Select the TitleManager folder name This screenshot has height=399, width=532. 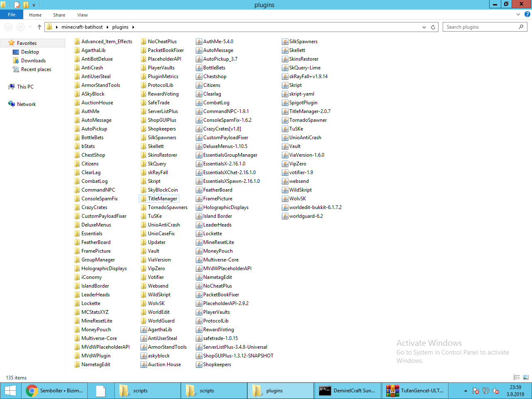click(163, 199)
